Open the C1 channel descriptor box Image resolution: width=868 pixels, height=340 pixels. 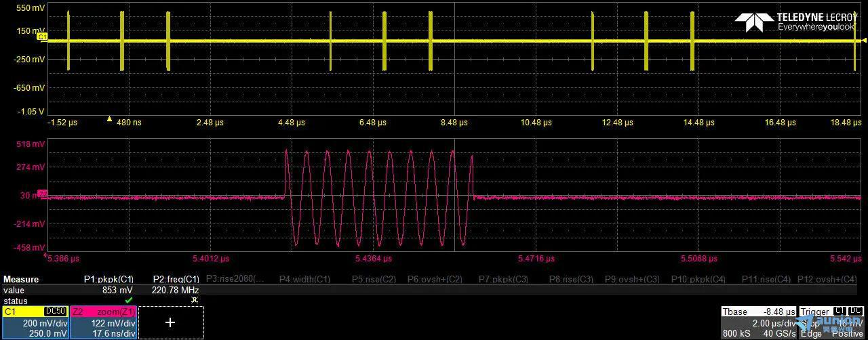pos(34,322)
